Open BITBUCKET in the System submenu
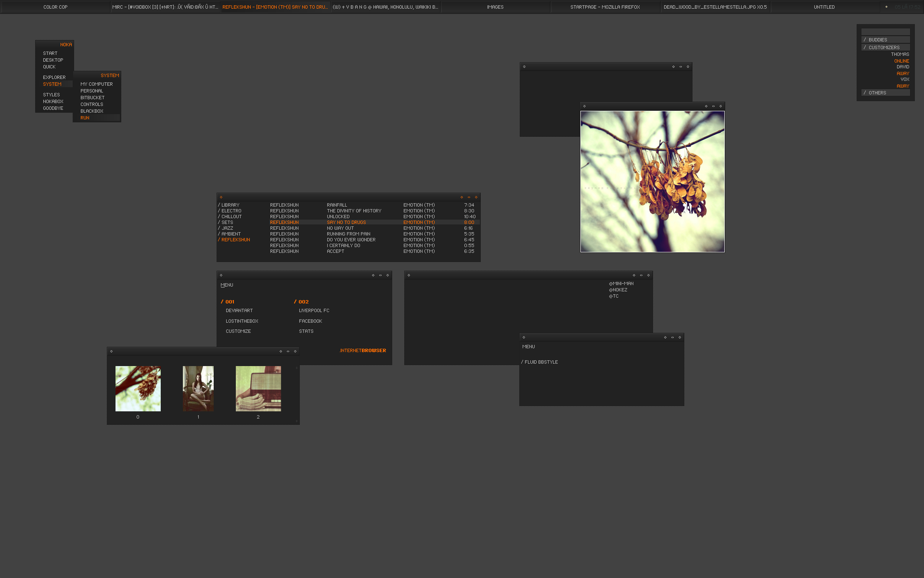924x578 pixels. point(92,97)
